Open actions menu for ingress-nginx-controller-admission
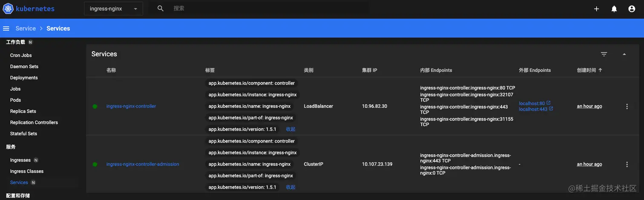 (627, 164)
